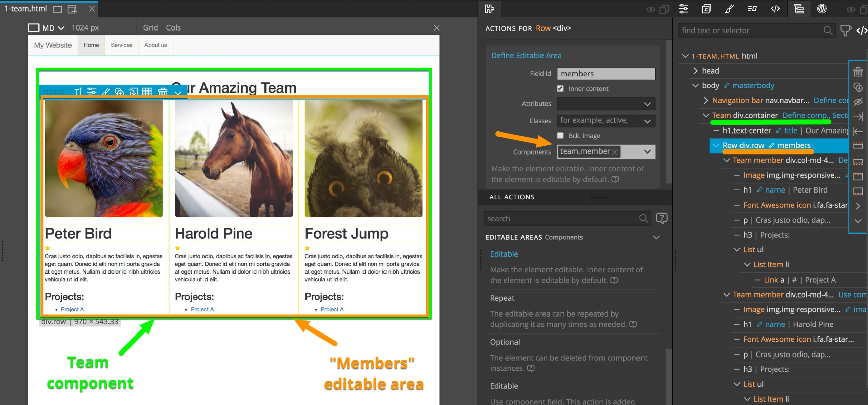Viewport: 868px width, 405px height.
Task: Open the components puzzle-piece panel tab
Action: pos(489,9)
